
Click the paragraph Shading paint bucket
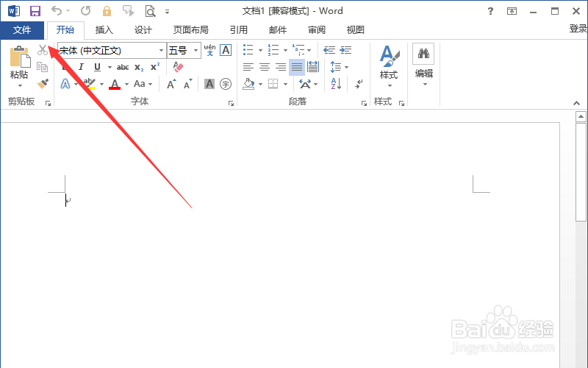(x=248, y=84)
